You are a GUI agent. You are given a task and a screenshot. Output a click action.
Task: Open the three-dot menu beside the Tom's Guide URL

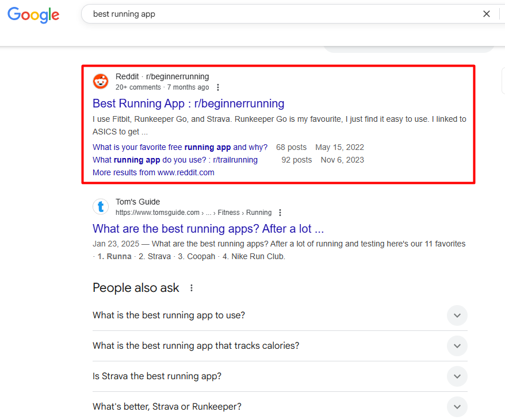(x=280, y=213)
